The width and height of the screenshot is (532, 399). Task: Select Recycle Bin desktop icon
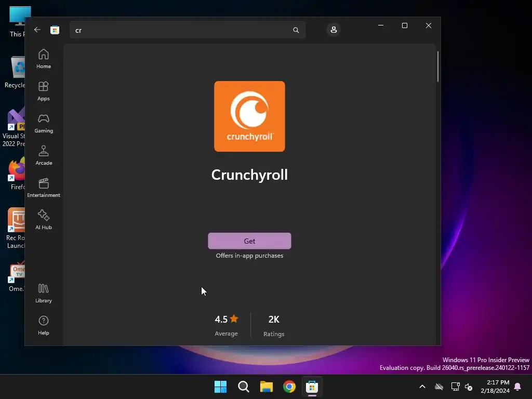pyautogui.click(x=15, y=73)
